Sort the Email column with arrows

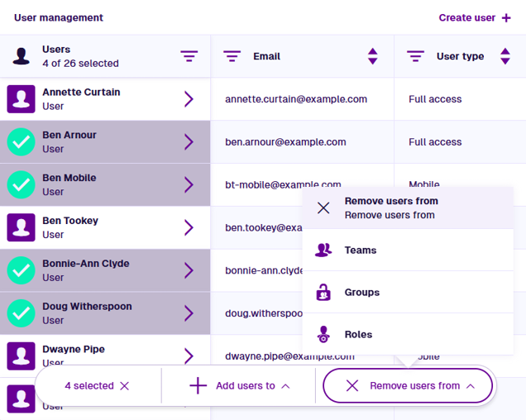(372, 56)
